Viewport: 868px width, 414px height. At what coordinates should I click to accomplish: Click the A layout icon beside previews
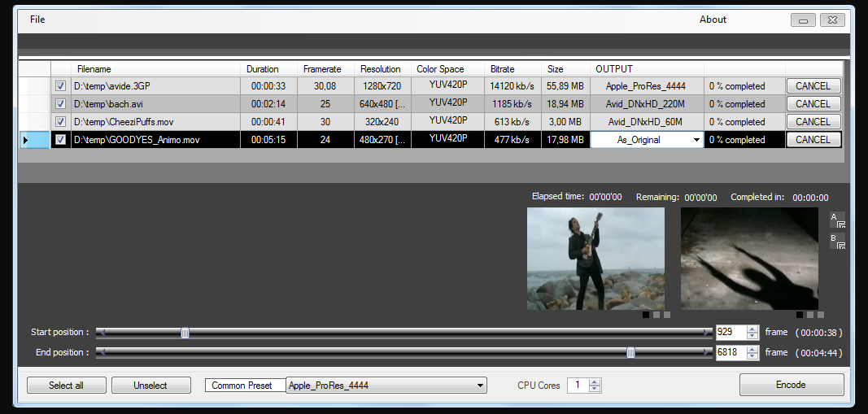click(838, 220)
